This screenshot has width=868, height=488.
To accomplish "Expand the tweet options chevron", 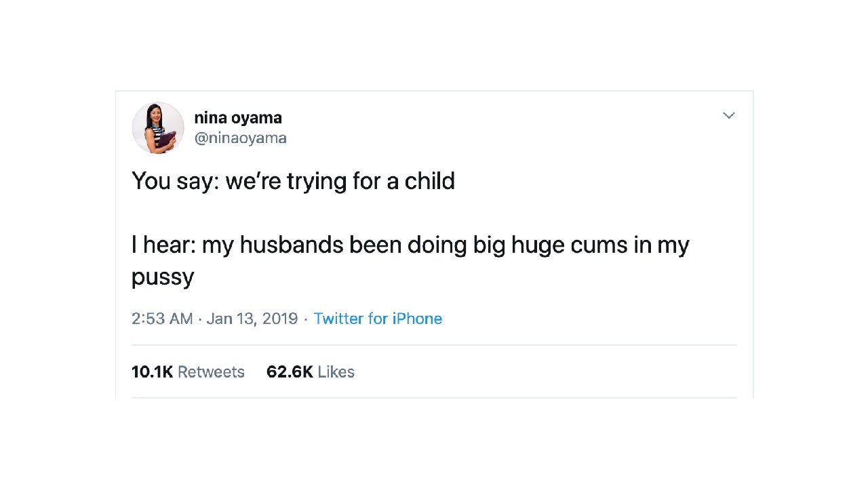I will (729, 116).
